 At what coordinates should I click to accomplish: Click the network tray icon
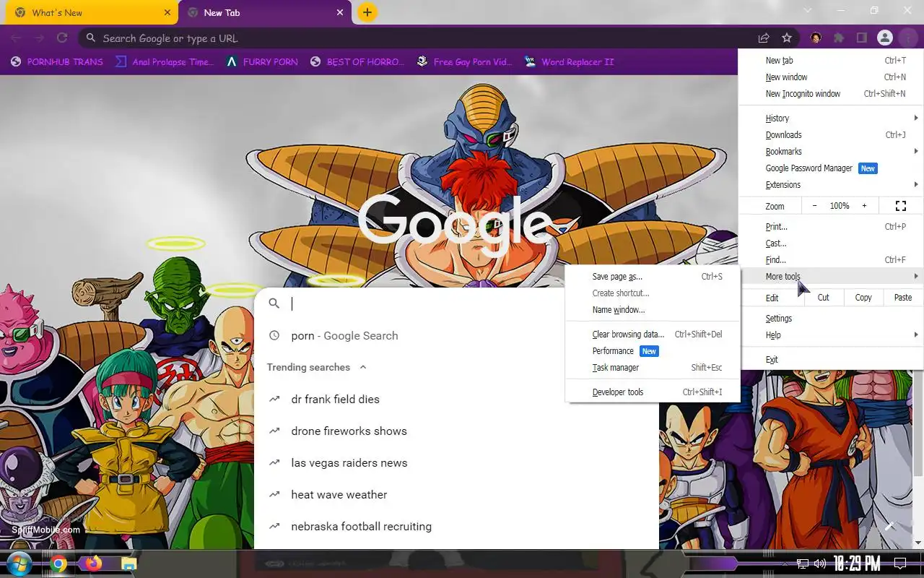(803, 564)
